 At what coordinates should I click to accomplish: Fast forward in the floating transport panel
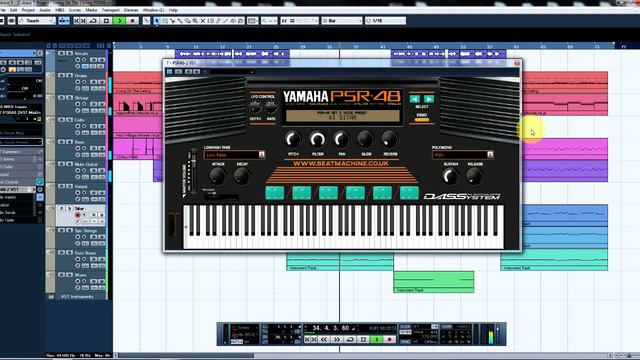(x=337, y=339)
